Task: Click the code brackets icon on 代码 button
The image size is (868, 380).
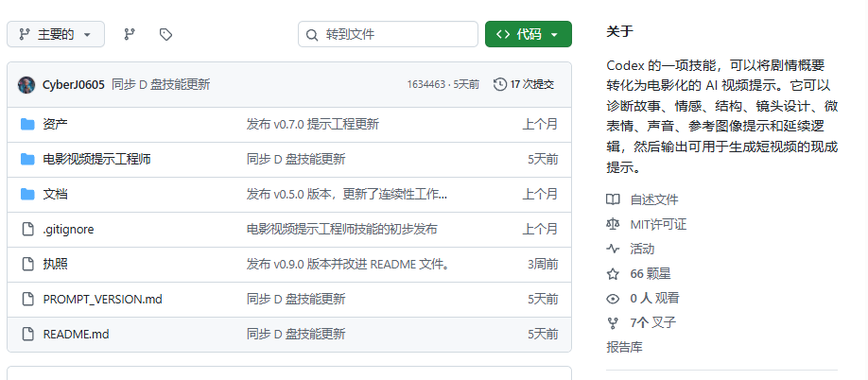Action: (503, 34)
